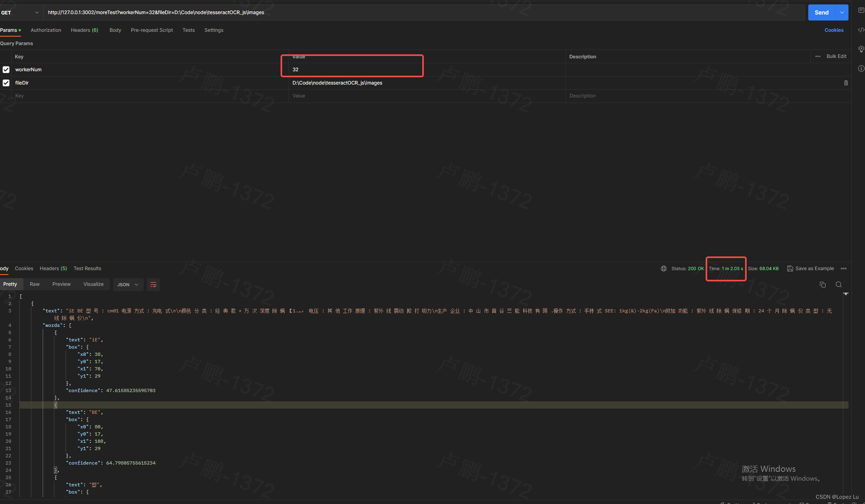Click the confidence value 47.61585235595703
Screen dimensions: 865x504
click(x=131, y=390)
